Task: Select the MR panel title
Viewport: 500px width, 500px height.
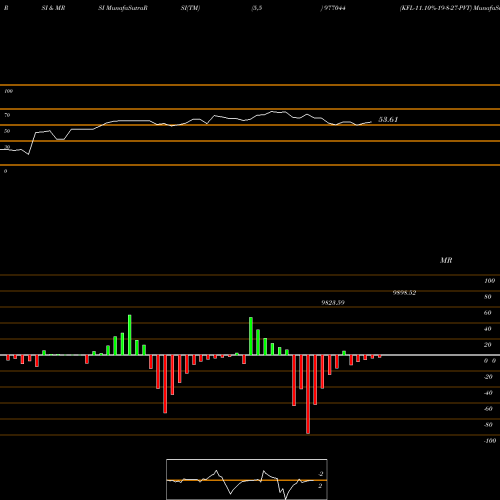Action: pos(446,260)
